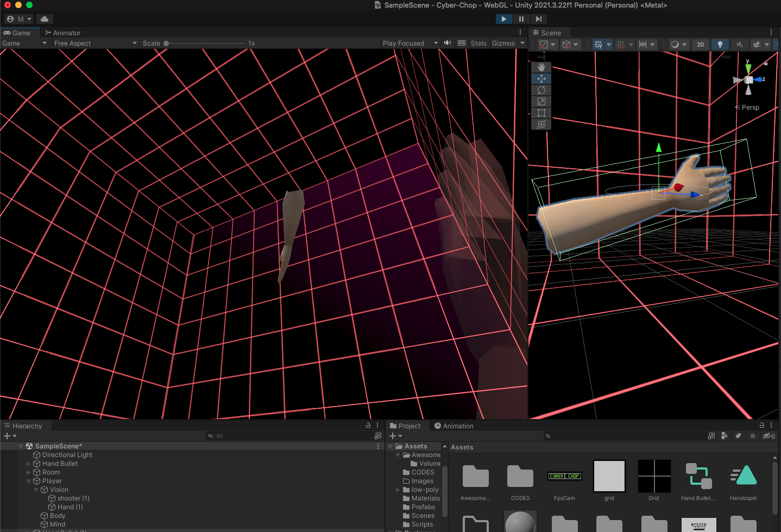The height and width of the screenshot is (532, 781).
Task: Pause the running game
Action: coord(521,19)
